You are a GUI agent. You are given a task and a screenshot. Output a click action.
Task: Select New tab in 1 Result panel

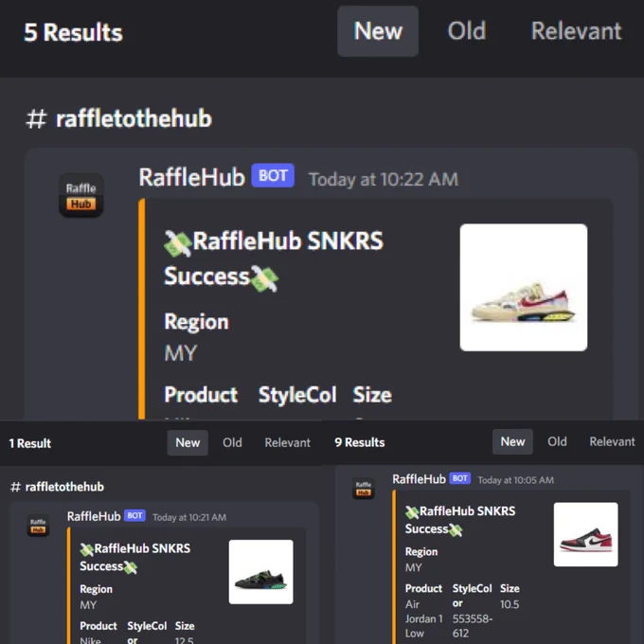pos(188,443)
